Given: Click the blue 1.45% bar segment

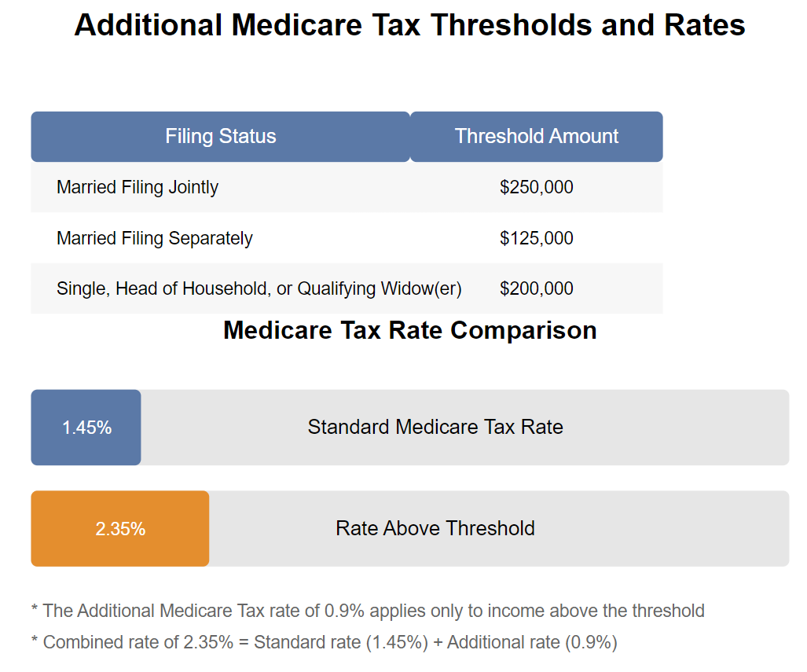Looking at the screenshot, I should [86, 428].
